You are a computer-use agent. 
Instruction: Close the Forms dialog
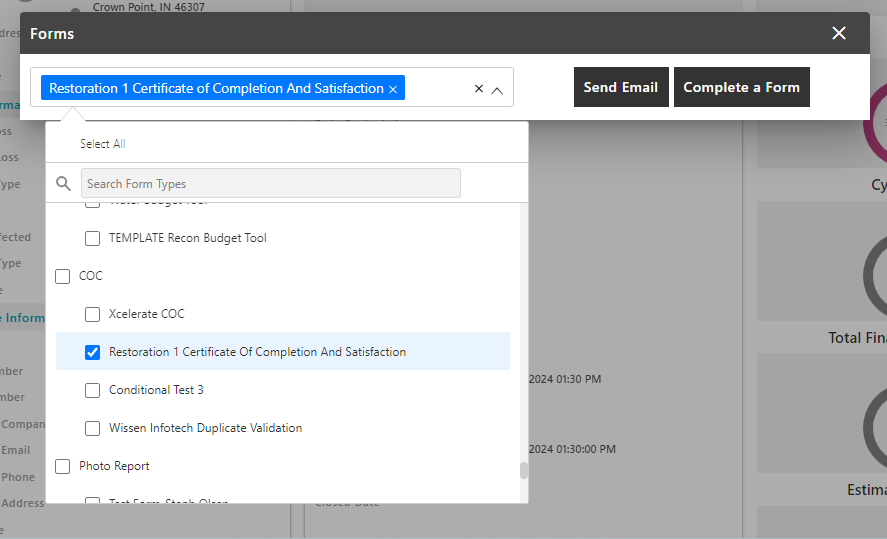coord(838,33)
